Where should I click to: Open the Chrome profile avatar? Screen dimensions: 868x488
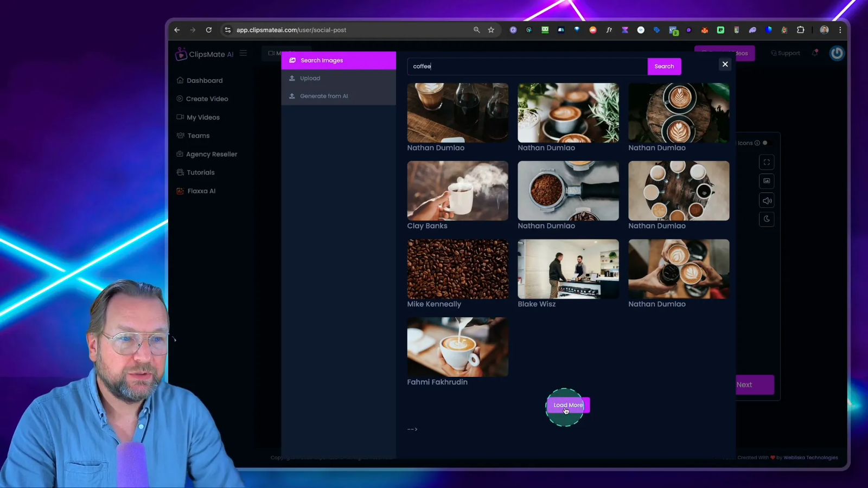pyautogui.click(x=824, y=30)
